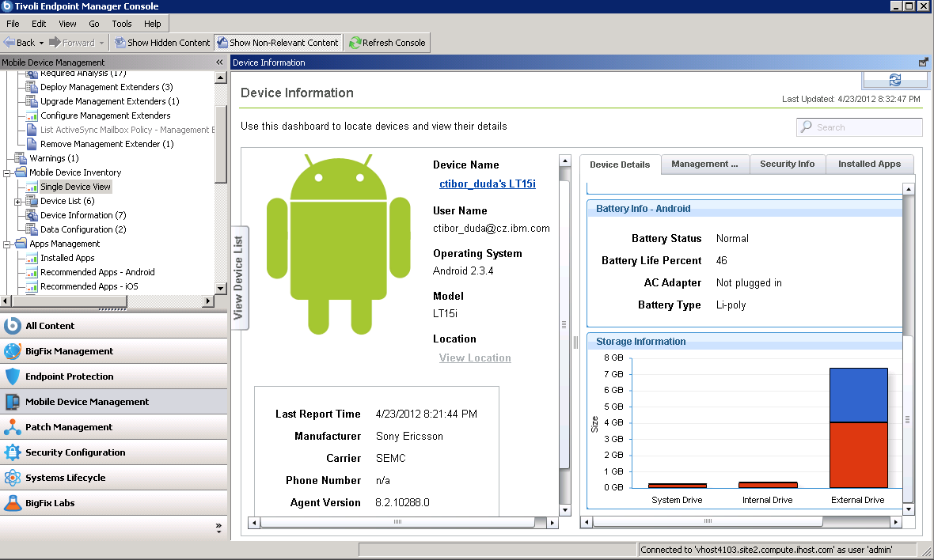Collapse the Apps Management tree node
The height and width of the screenshot is (560, 934).
point(7,244)
